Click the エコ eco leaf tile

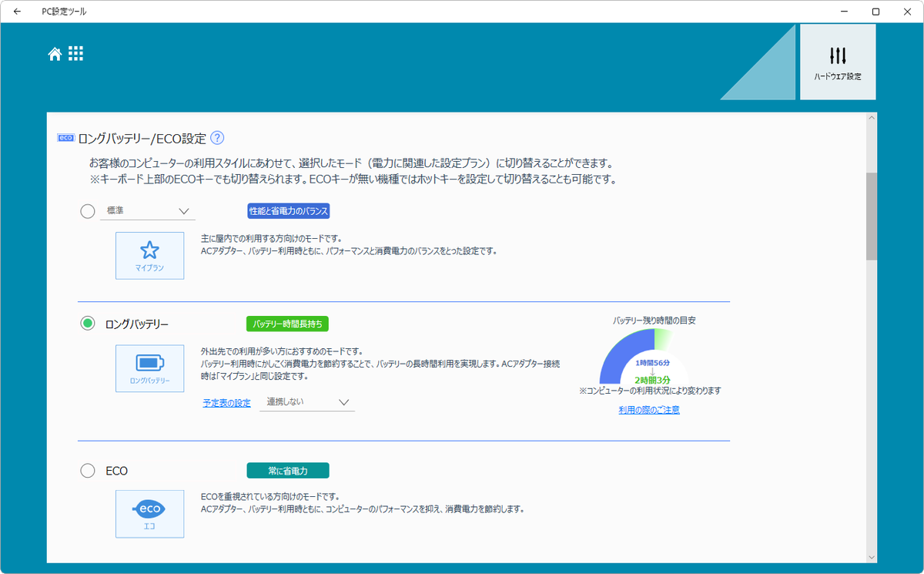point(149,514)
